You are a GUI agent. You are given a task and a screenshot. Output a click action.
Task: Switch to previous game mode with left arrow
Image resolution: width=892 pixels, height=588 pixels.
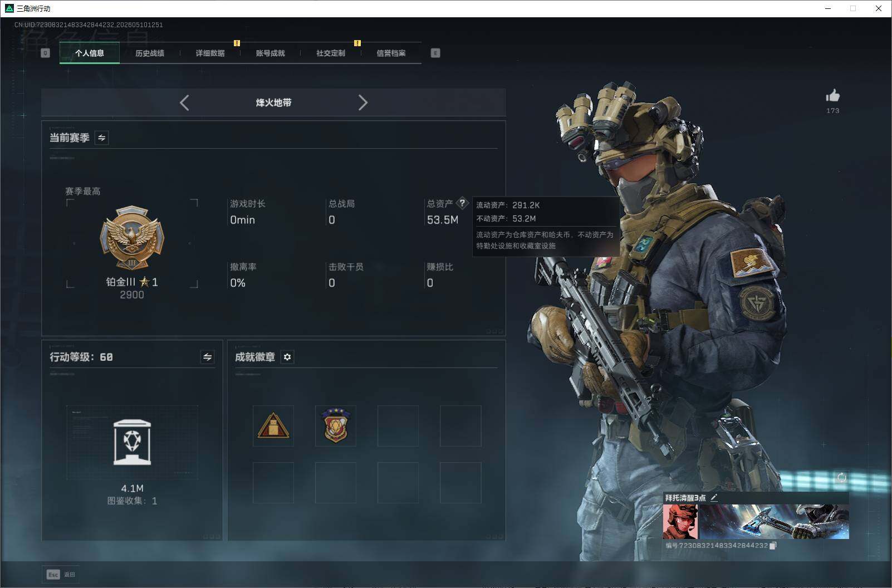184,102
